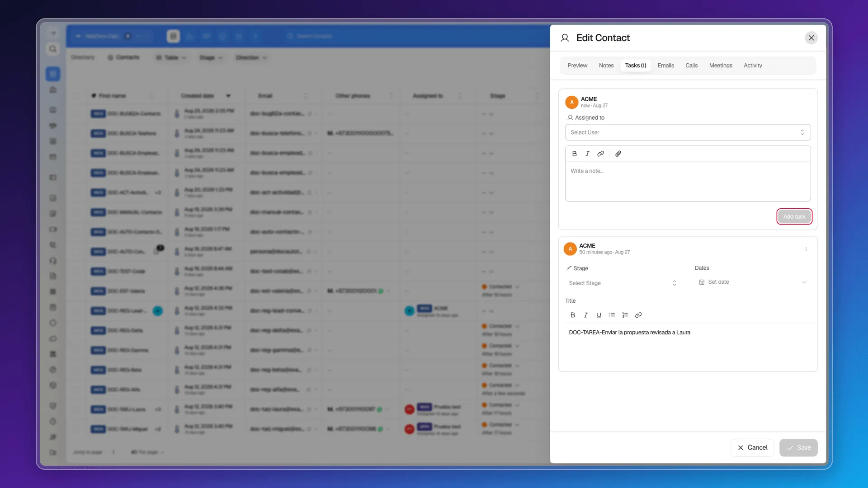
Task: Toggle Bold in the Title editor toolbar
Action: (573, 315)
